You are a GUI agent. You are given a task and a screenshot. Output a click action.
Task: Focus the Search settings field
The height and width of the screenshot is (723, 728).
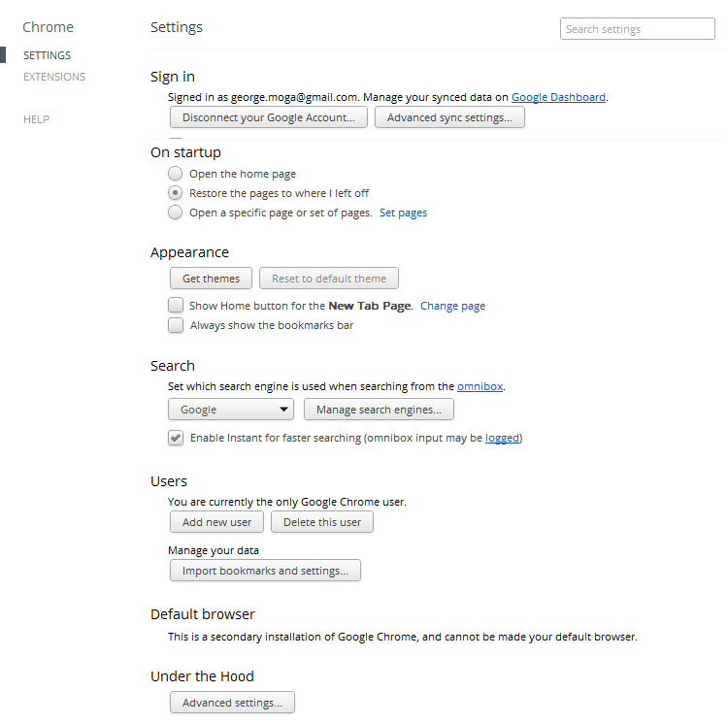point(638,29)
